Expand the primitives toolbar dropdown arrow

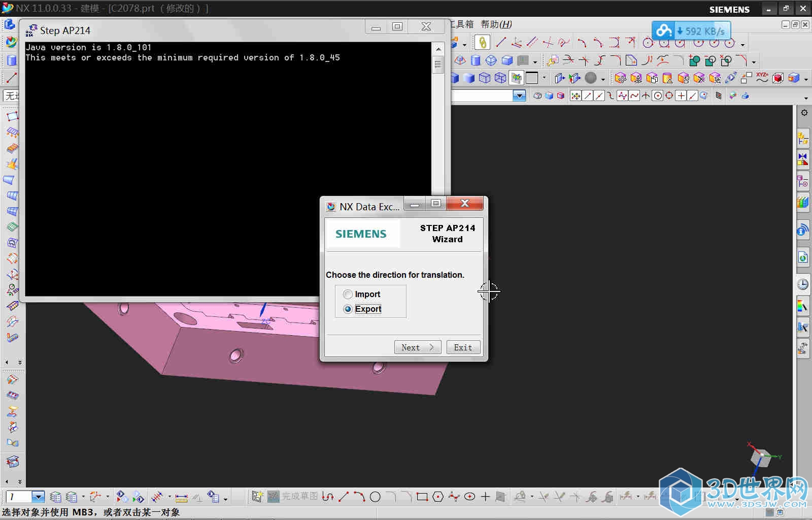point(535,62)
